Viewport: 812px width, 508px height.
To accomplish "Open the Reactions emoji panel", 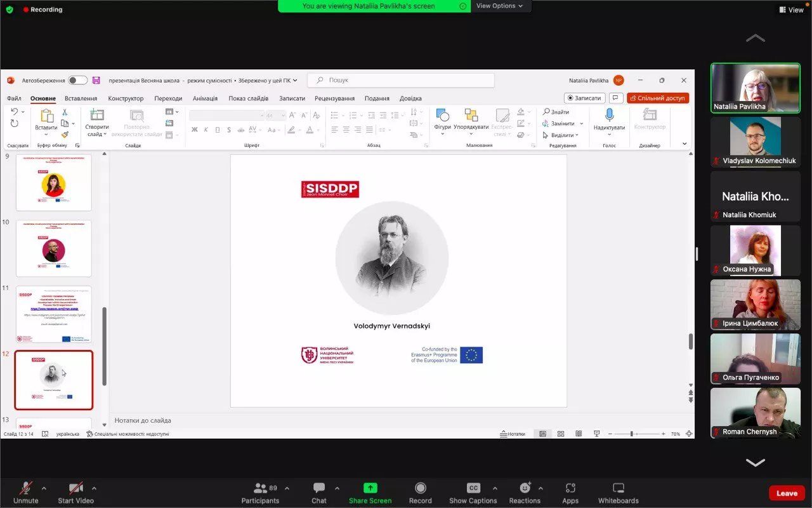I will pos(524,488).
